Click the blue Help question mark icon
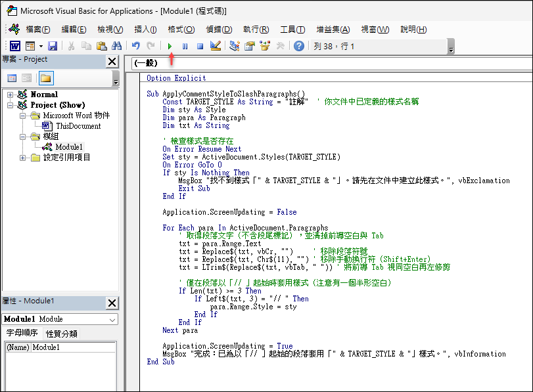This screenshot has height=392, width=533. click(x=299, y=46)
